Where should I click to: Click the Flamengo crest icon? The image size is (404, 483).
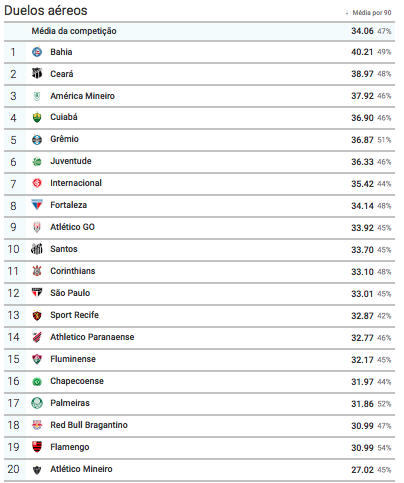[x=37, y=447]
